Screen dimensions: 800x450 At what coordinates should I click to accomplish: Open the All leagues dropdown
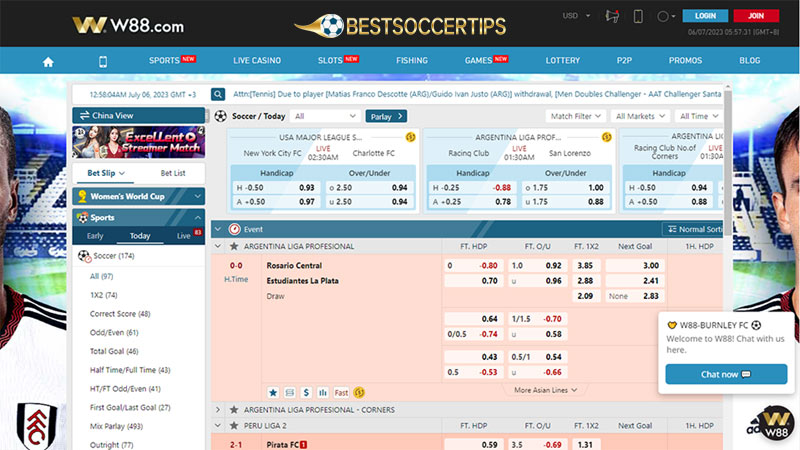[x=324, y=116]
